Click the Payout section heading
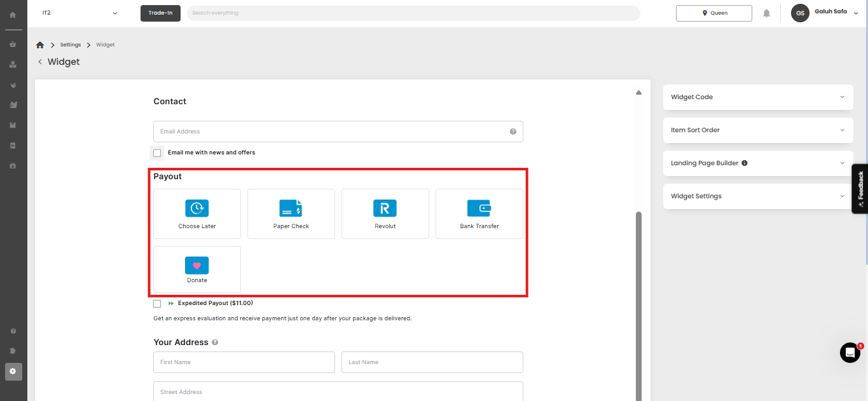868x401 pixels. pos(167,177)
